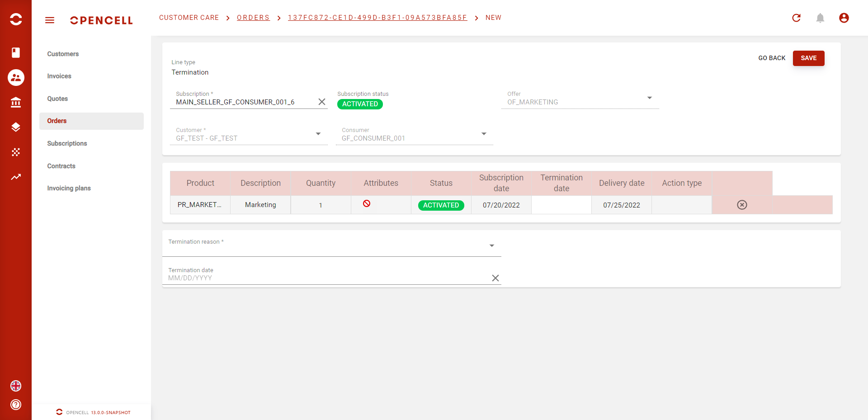Expand the Offer dropdown
This screenshot has width=868, height=420.
[x=650, y=98]
